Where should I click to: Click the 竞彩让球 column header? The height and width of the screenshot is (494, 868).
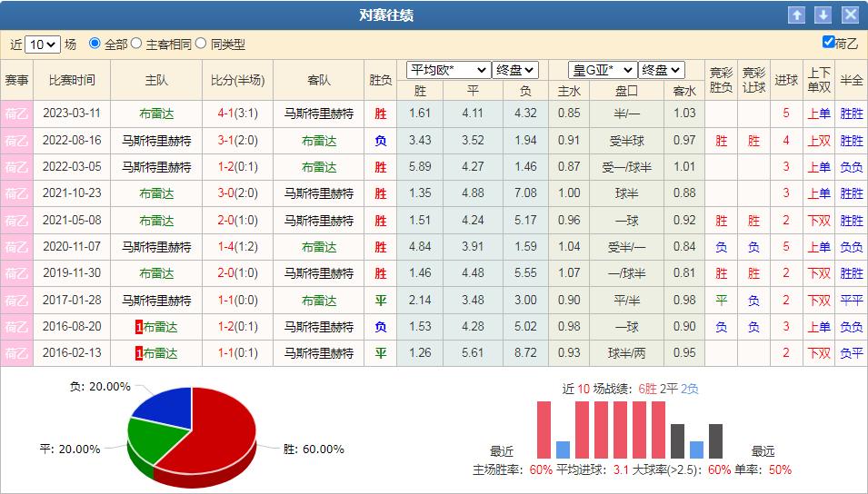[753, 80]
